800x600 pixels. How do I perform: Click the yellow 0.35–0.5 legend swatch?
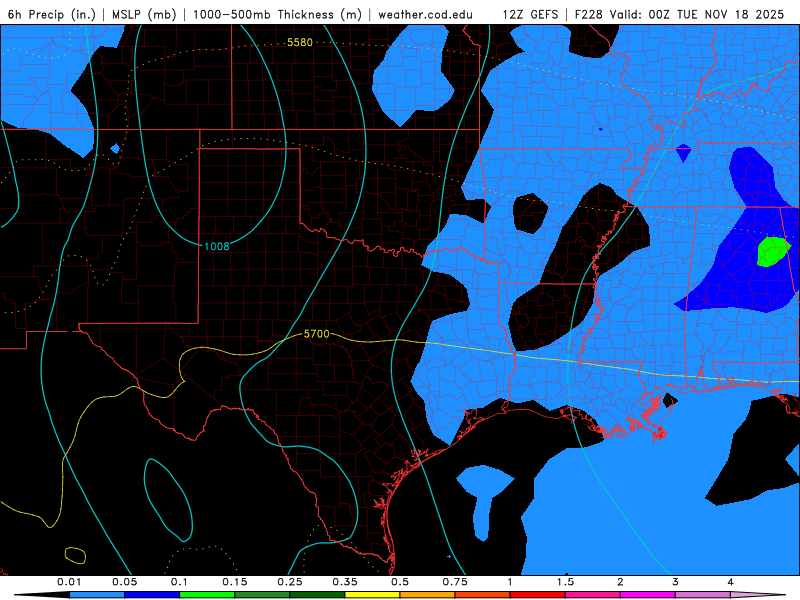tap(372, 595)
